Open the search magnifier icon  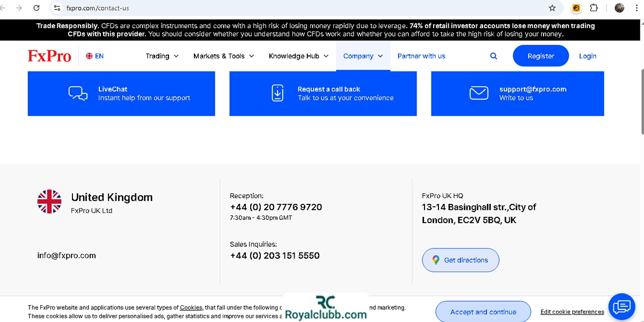pyautogui.click(x=494, y=56)
